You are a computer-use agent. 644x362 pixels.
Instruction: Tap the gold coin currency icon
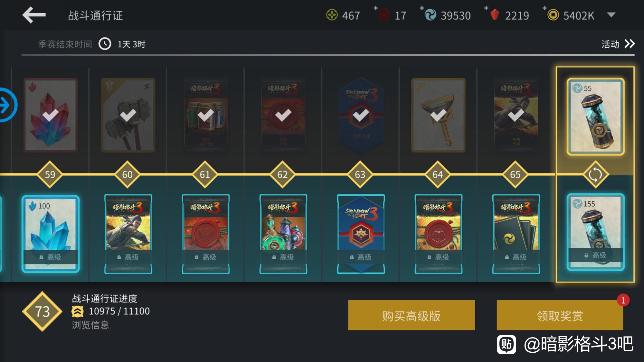coord(553,15)
